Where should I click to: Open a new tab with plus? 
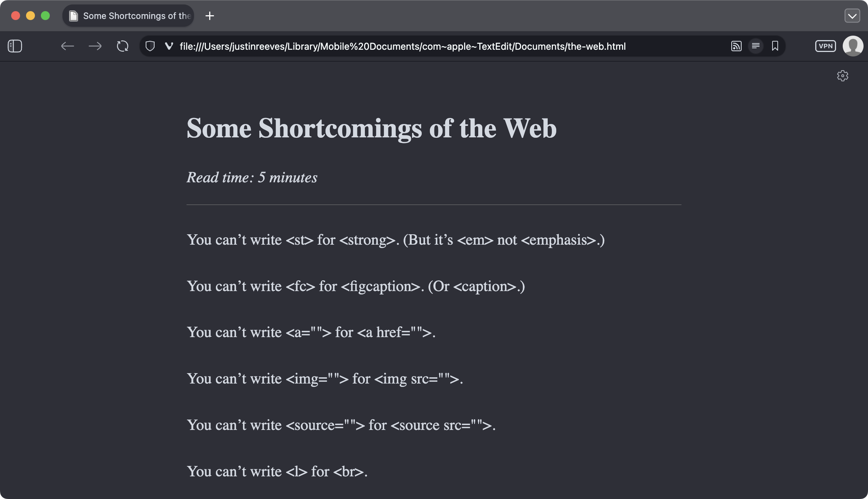coord(210,16)
